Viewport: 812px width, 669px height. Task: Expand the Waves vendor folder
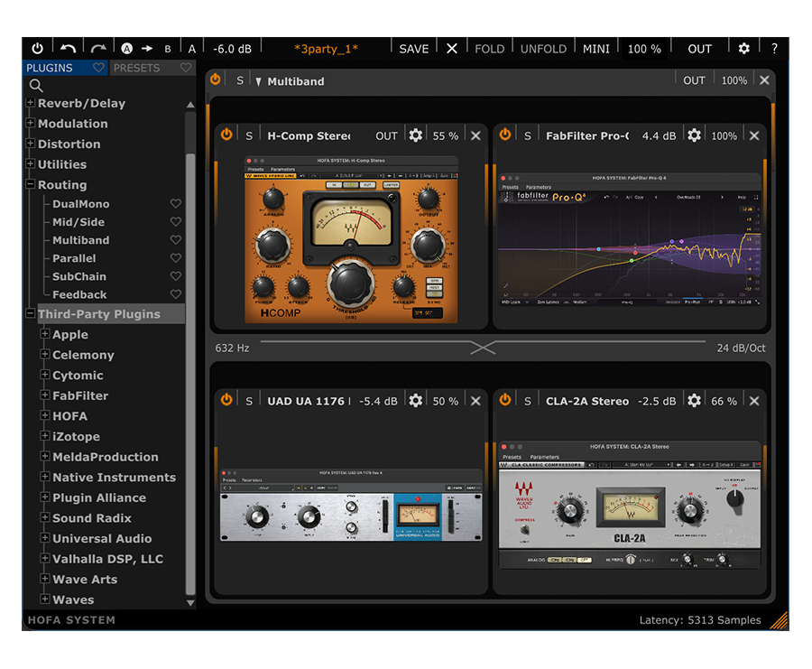45,599
